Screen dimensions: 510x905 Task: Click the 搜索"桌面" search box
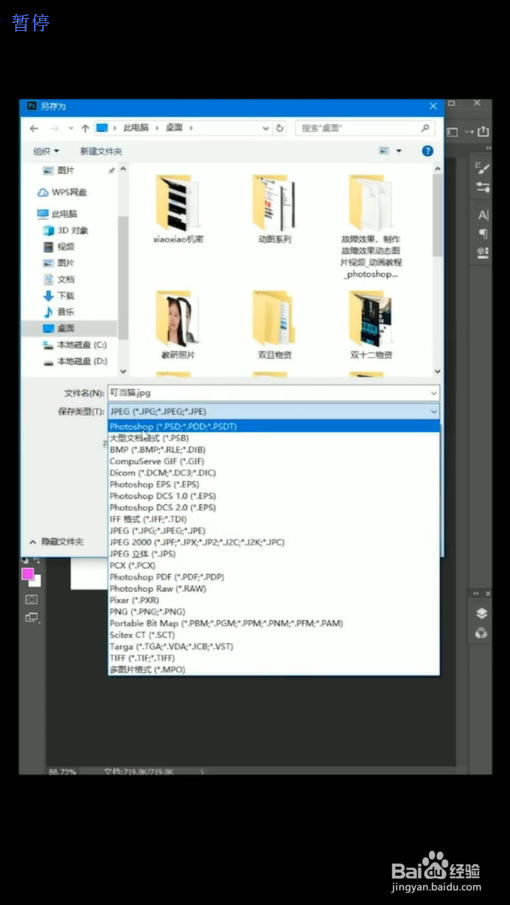(x=365, y=128)
